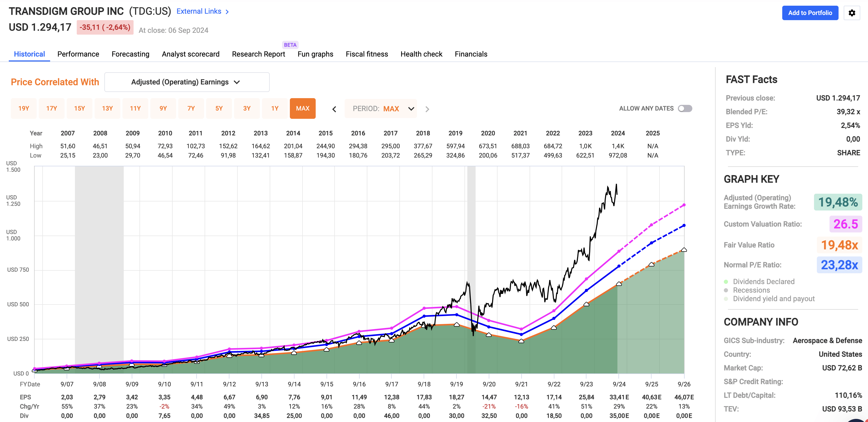Select the MAX time range button
The height and width of the screenshot is (422, 868).
coord(302,108)
